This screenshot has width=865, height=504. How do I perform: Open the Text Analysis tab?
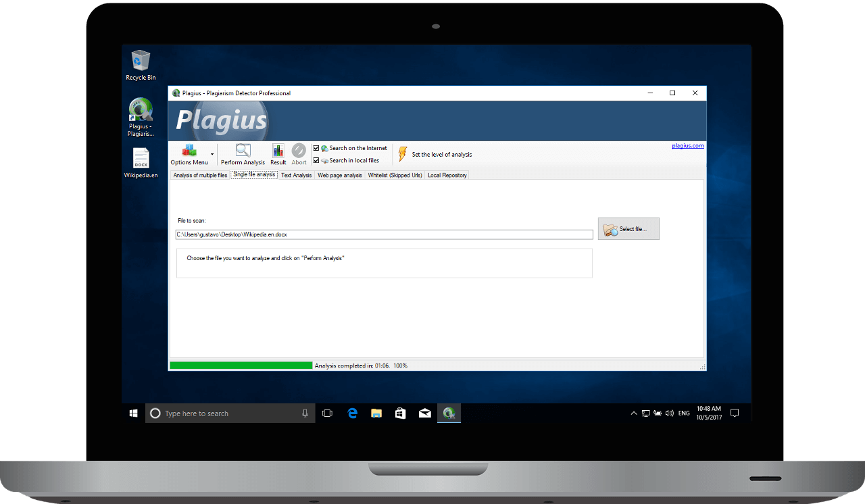[297, 175]
